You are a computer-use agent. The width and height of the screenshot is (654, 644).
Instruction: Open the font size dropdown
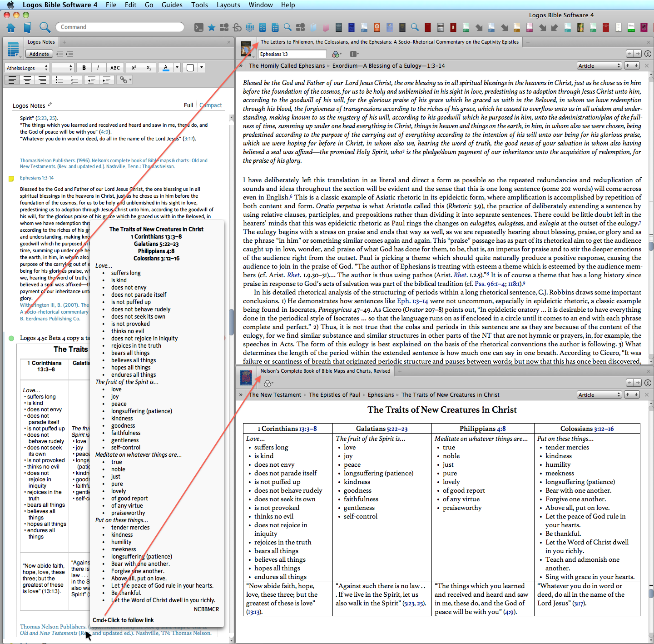[x=63, y=68]
